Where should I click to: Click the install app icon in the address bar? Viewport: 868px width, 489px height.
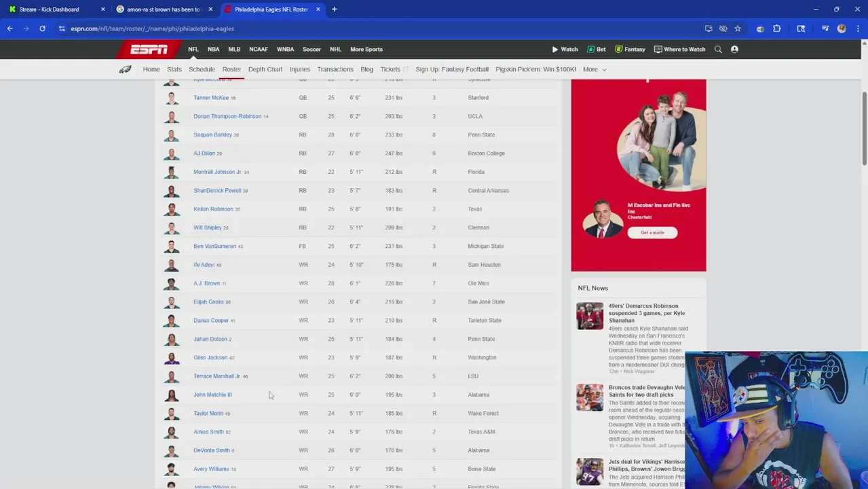pos(709,29)
